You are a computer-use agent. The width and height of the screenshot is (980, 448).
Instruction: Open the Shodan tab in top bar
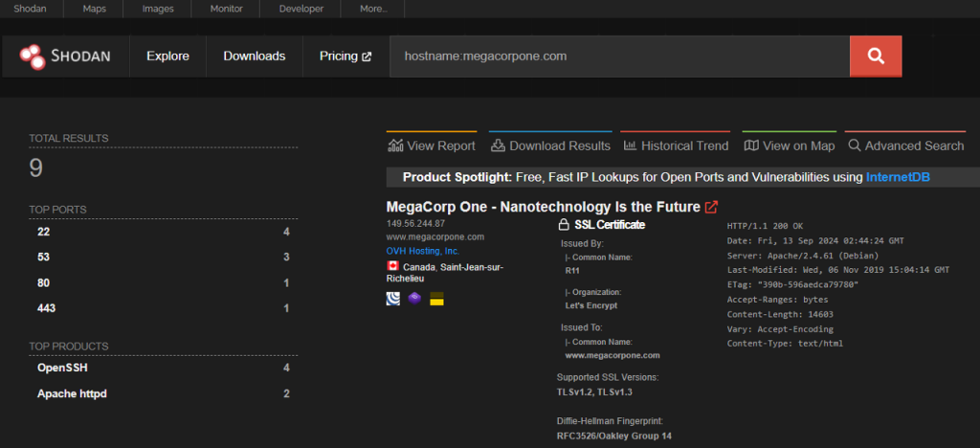click(30, 9)
